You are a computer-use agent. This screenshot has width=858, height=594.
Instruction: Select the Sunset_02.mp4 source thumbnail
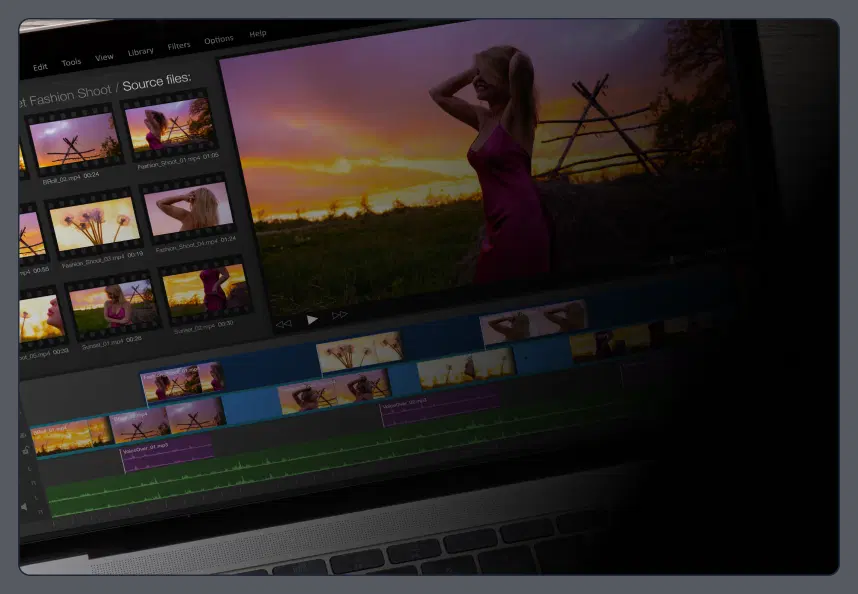tap(201, 294)
